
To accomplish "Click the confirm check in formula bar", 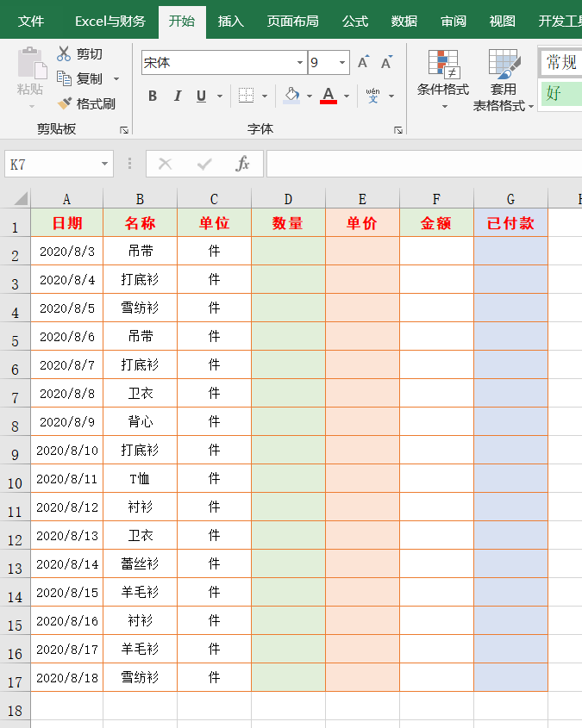I will (203, 164).
